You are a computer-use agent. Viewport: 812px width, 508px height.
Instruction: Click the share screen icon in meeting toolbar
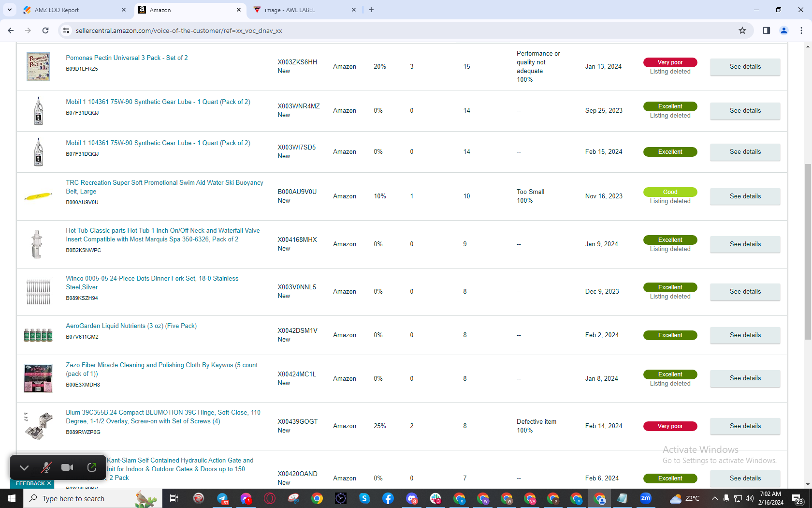pos(92,467)
